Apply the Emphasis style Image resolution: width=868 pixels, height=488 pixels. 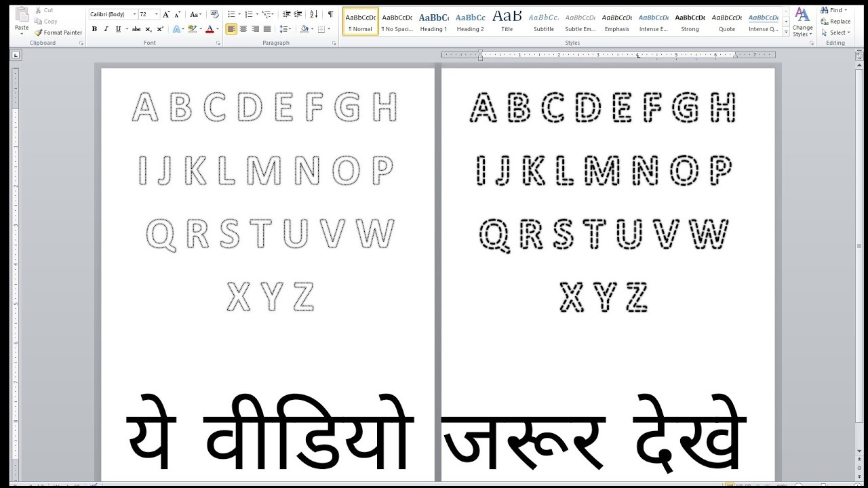[616, 22]
